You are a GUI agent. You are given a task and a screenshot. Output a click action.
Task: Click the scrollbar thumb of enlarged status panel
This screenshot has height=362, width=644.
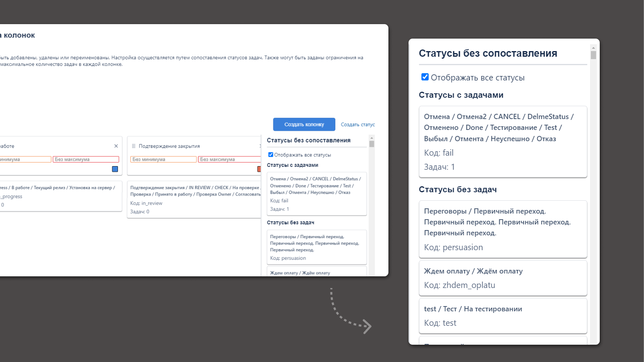click(593, 55)
